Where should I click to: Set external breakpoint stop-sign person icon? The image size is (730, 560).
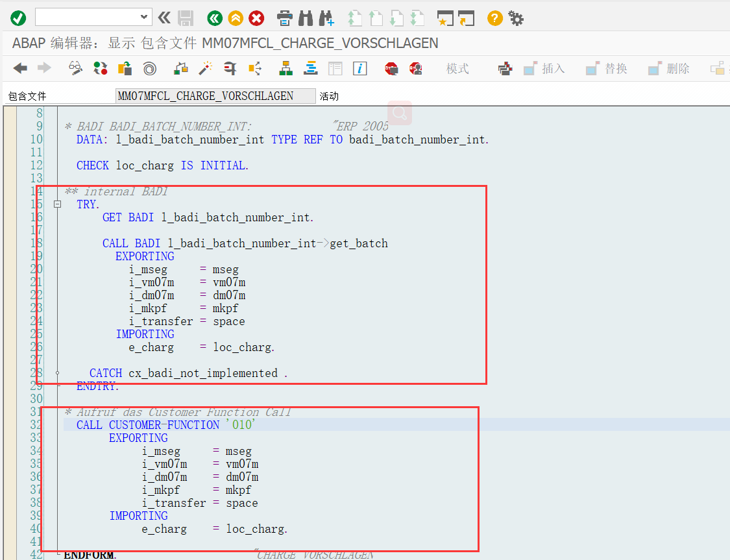[x=416, y=68]
